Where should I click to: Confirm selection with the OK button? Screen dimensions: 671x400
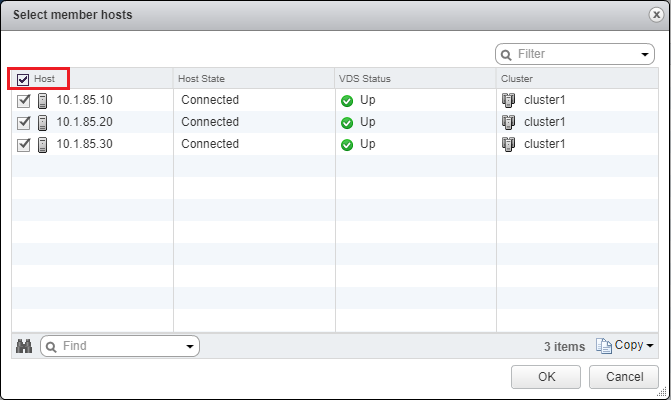click(546, 377)
